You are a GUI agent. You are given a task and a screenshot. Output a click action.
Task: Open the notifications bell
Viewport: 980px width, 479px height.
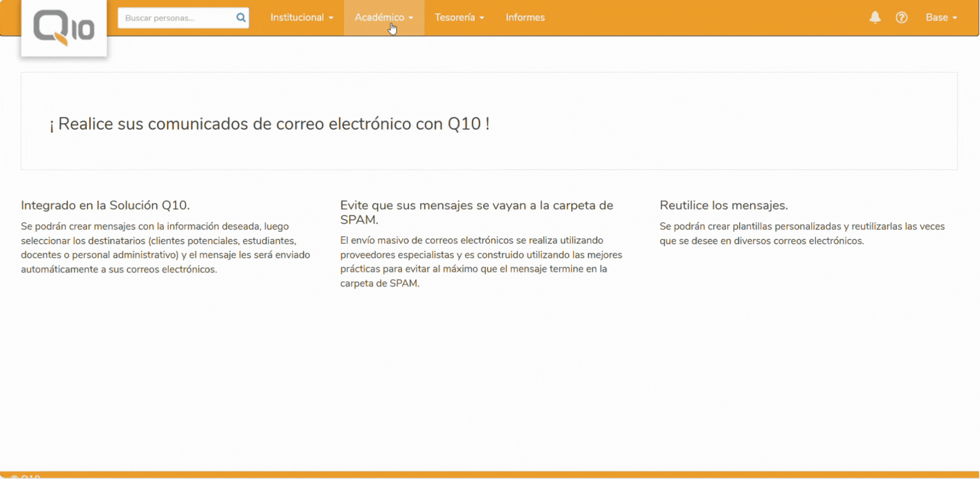click(875, 17)
